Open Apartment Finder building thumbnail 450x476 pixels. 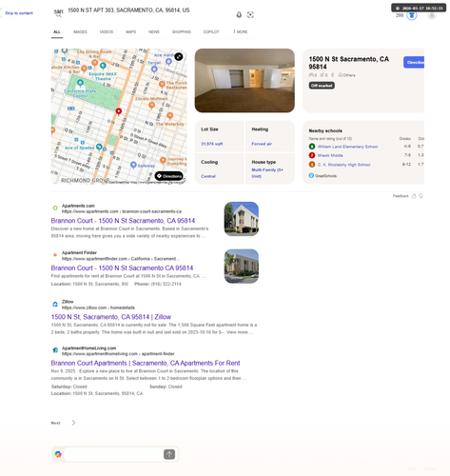[x=242, y=267]
